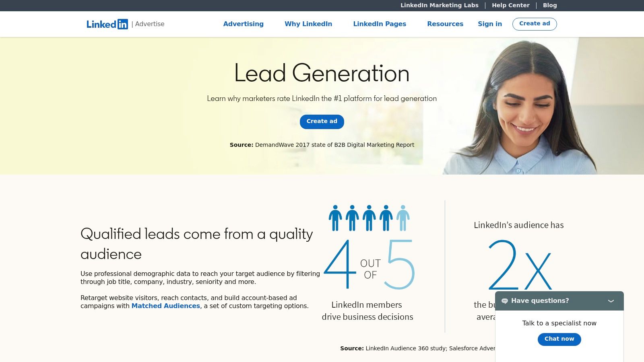Click the five people figures graphic
Image resolution: width=644 pixels, height=362 pixels.
tap(369, 218)
